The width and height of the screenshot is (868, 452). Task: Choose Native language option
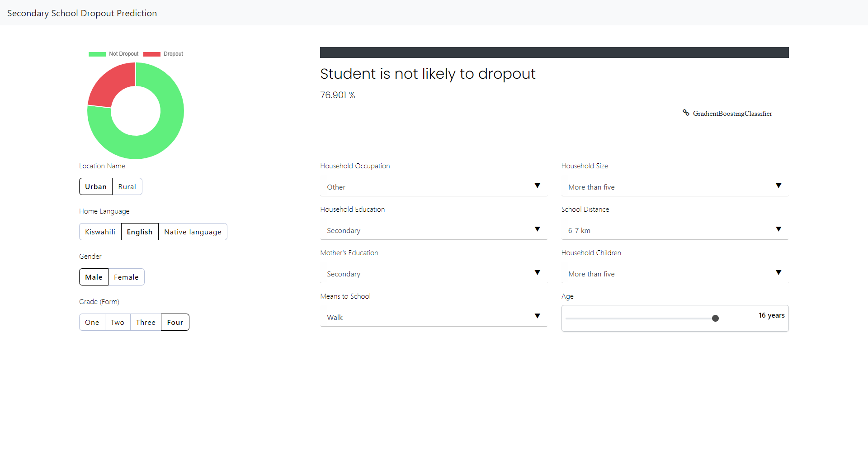[x=193, y=232]
